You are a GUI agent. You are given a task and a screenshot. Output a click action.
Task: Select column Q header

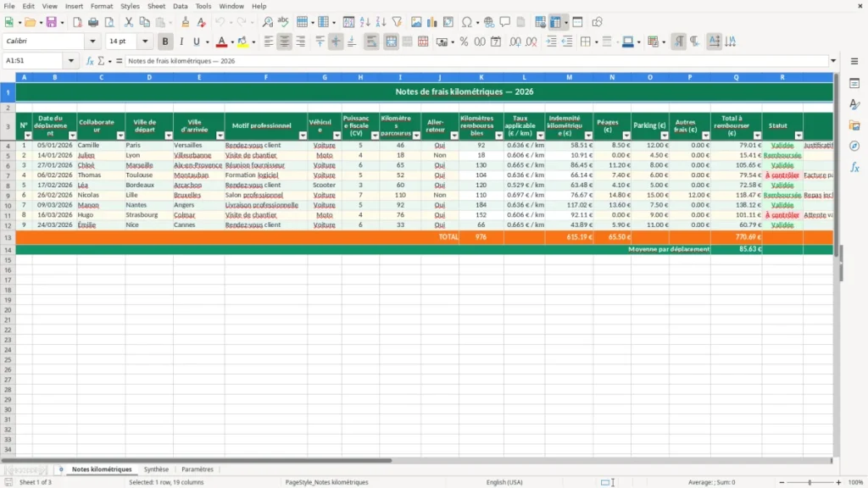click(737, 77)
